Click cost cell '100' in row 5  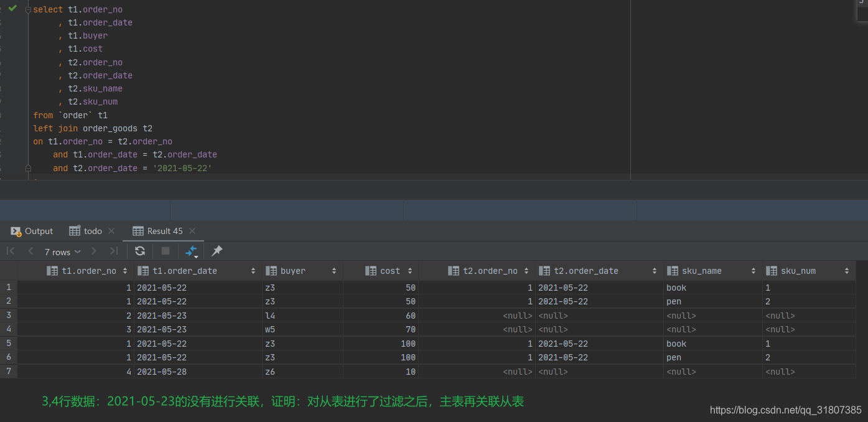tap(381, 344)
